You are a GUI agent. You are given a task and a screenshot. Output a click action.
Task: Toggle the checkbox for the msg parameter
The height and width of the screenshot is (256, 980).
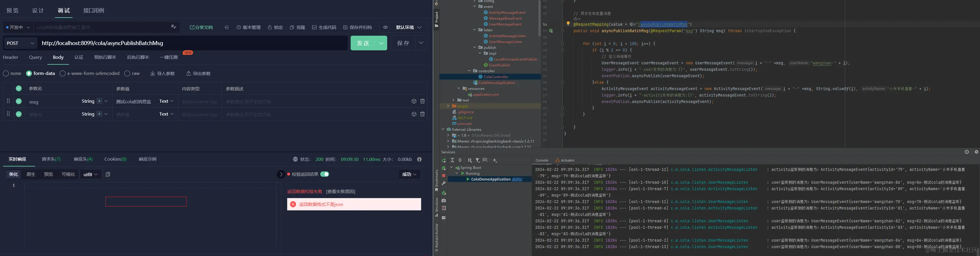(x=19, y=101)
